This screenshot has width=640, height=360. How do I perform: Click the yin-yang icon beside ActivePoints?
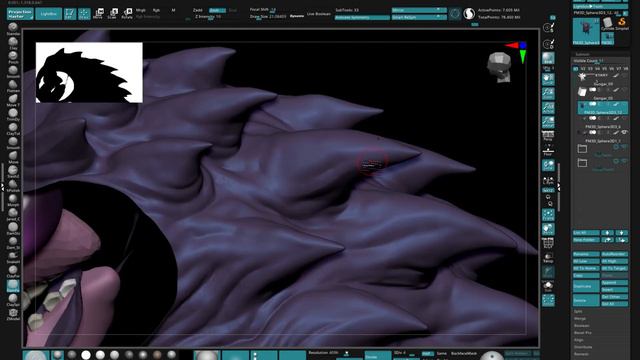(x=469, y=13)
